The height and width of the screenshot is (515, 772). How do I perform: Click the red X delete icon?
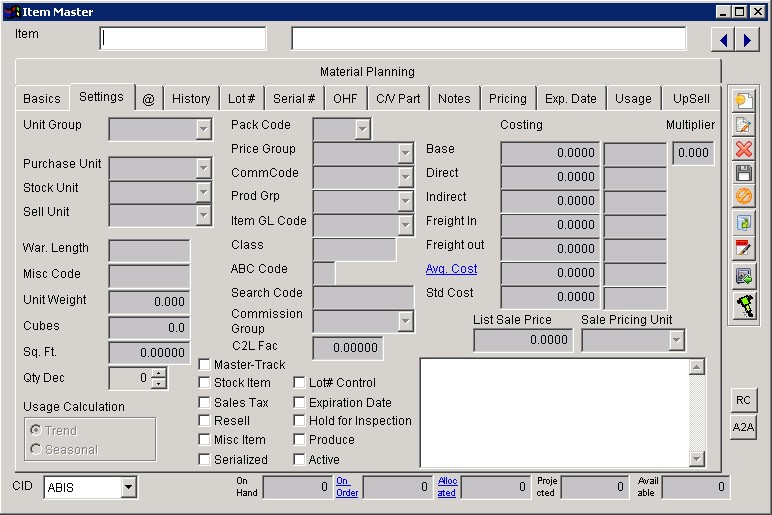tap(743, 150)
